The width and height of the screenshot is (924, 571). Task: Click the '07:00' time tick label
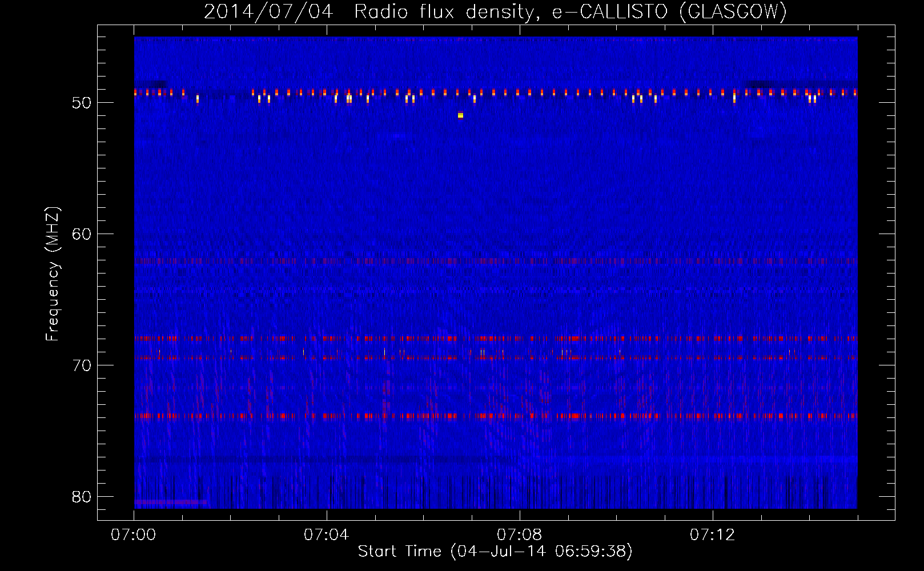pyautogui.click(x=134, y=535)
